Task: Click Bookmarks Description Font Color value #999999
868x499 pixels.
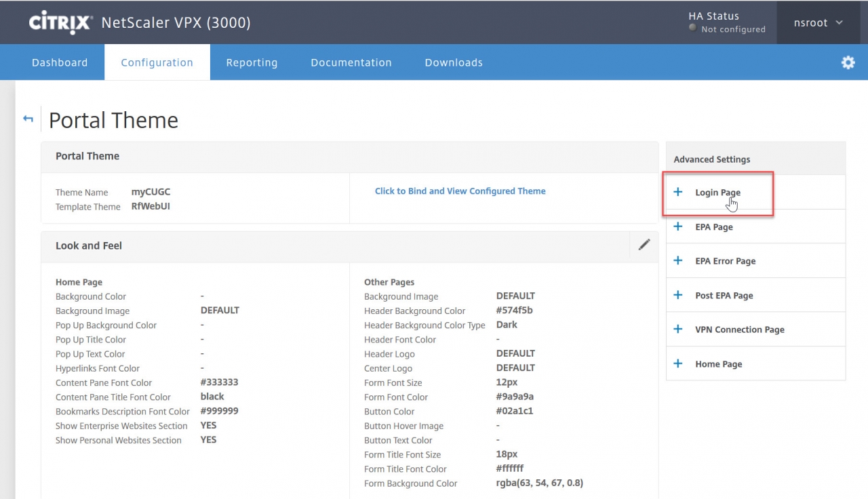Action: click(x=219, y=411)
